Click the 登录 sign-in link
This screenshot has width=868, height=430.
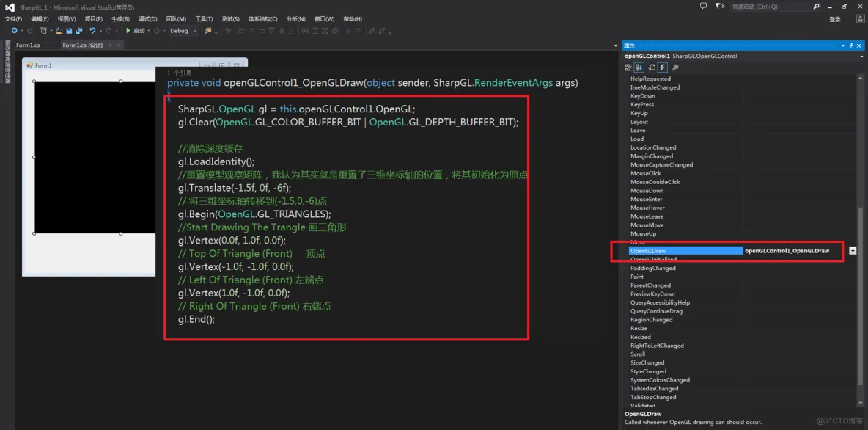pos(835,19)
